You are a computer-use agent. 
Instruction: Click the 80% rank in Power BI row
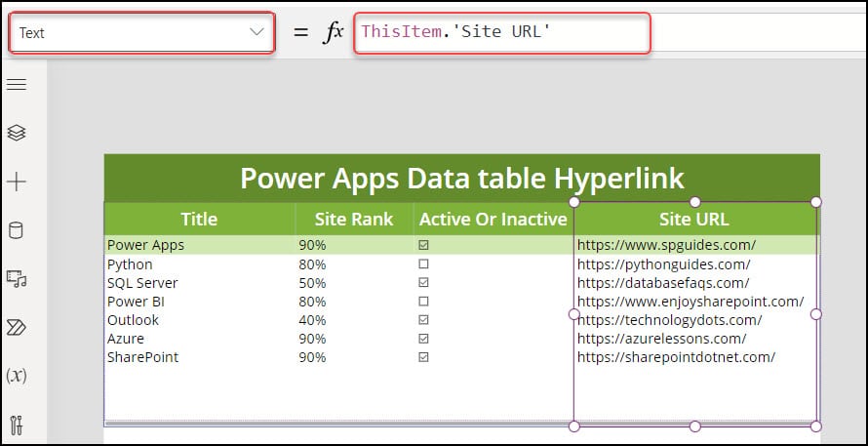pos(312,302)
